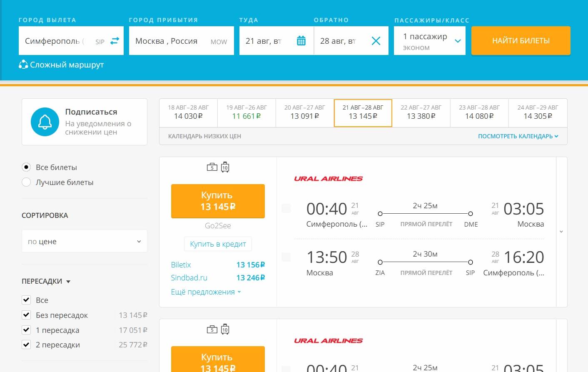The width and height of the screenshot is (588, 372).
Task: Toggle the '2 пересадки' checkbox
Action: click(26, 345)
